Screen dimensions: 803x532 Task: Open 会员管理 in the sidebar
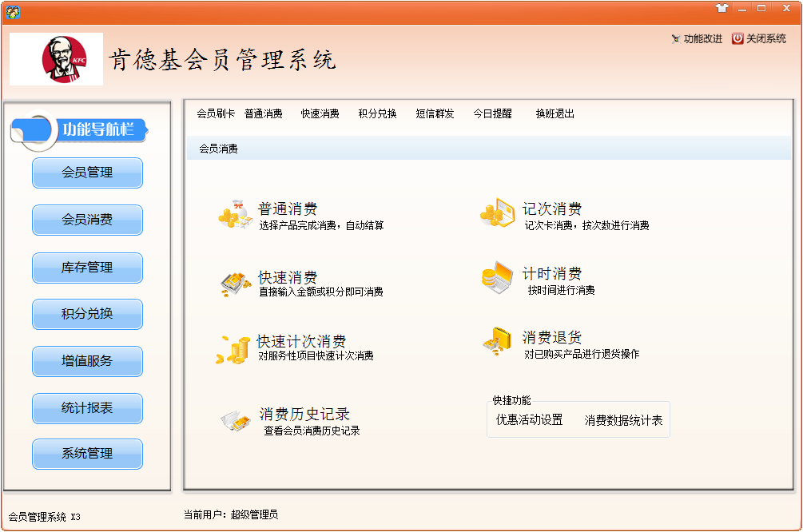click(x=88, y=173)
